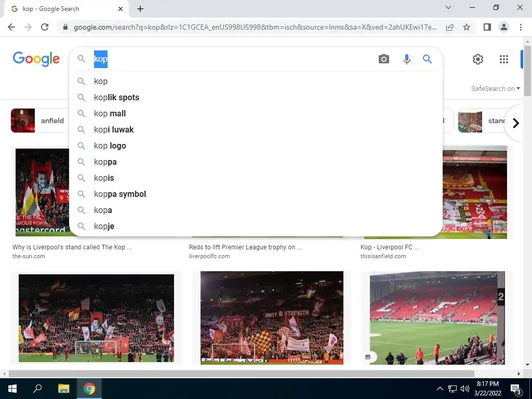
Task: Share this page icon in address bar
Action: coord(450,27)
